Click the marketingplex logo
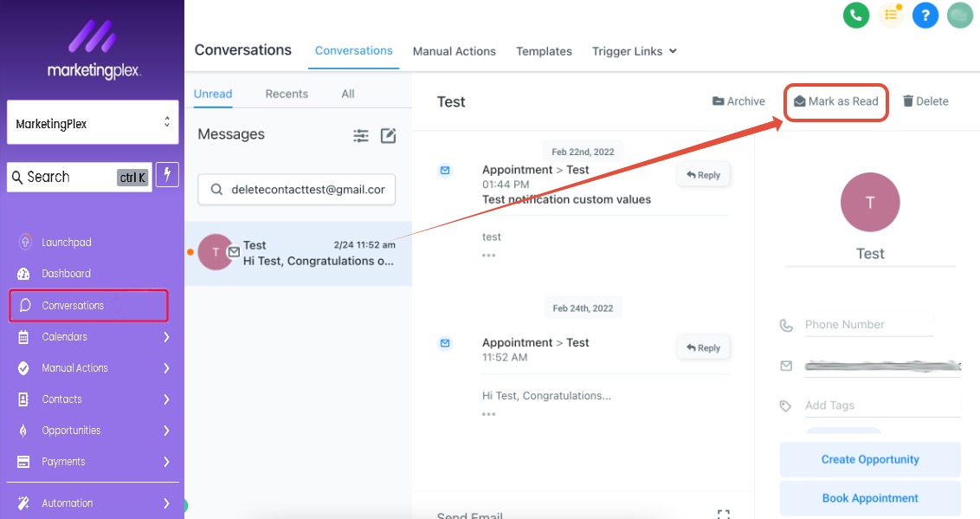 93,49
